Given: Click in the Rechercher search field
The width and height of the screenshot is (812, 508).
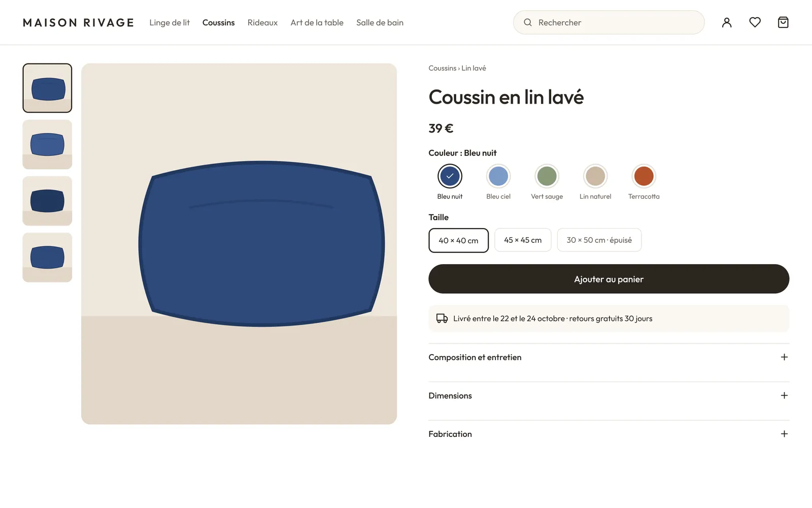Looking at the screenshot, I should (608, 22).
